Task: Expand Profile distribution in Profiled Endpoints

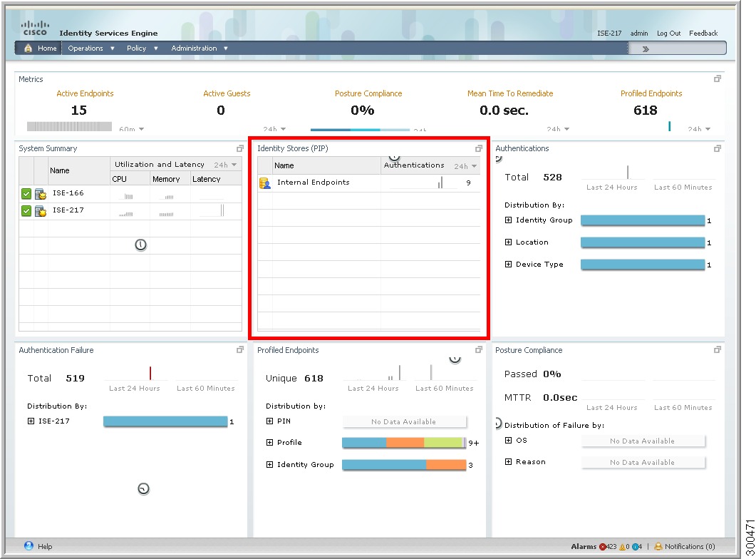Action: click(x=269, y=442)
